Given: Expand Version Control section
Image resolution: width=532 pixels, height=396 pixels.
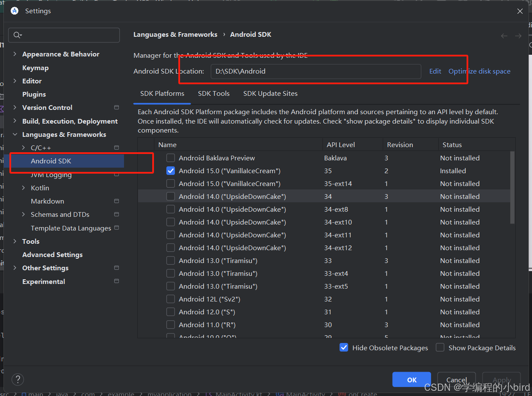Looking at the screenshot, I should 15,107.
